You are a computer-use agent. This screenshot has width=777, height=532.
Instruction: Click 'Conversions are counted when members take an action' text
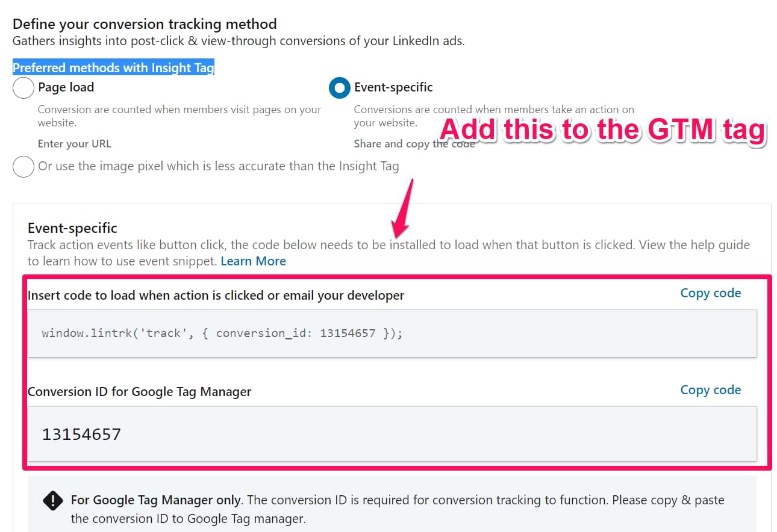[494, 116]
